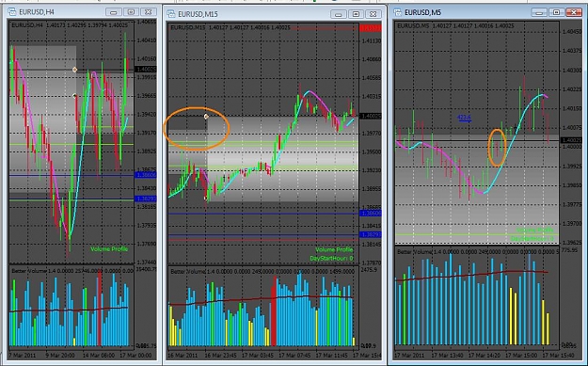
Task: Click the DayStartHour: 0 label in M15 chart
Action: point(331,259)
